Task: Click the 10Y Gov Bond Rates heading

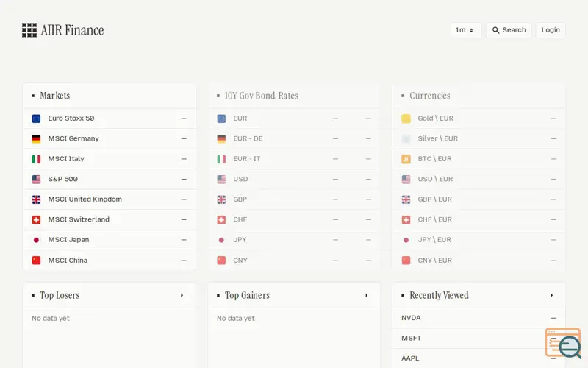Action: tap(262, 96)
